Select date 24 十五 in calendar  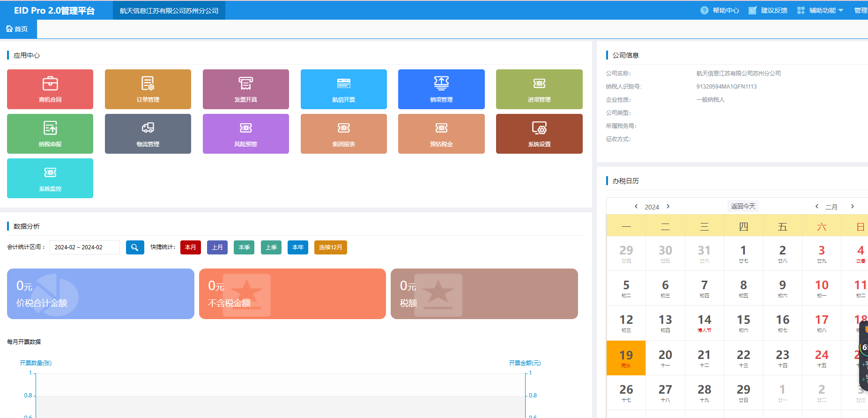point(822,358)
